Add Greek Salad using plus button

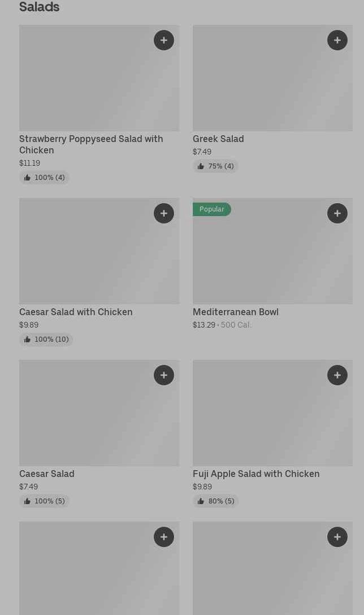tap(337, 40)
